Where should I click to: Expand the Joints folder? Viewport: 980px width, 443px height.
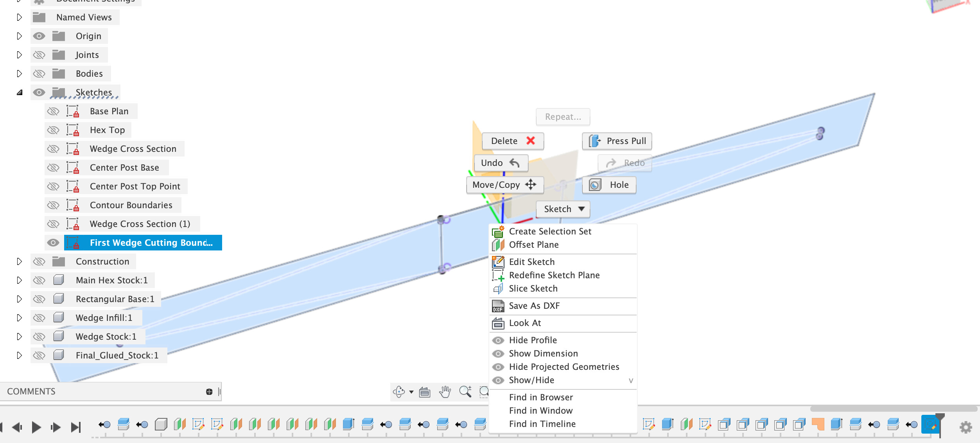tap(19, 55)
